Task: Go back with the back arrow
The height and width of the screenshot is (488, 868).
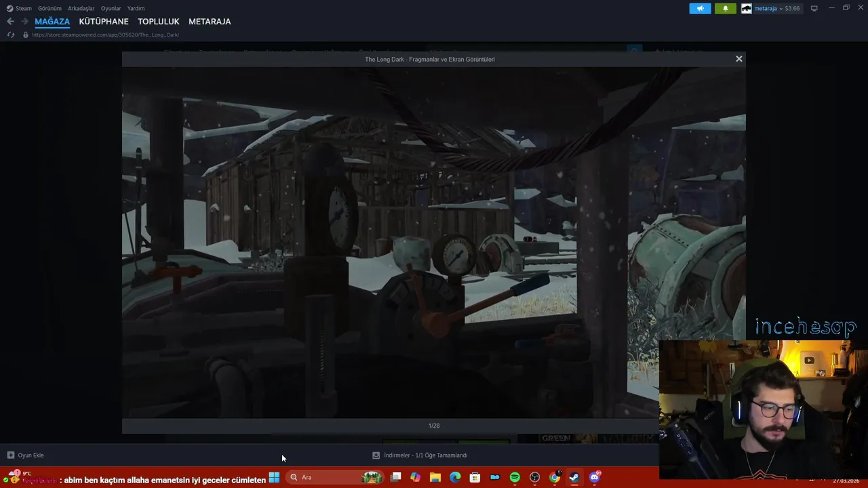Action: click(x=10, y=22)
